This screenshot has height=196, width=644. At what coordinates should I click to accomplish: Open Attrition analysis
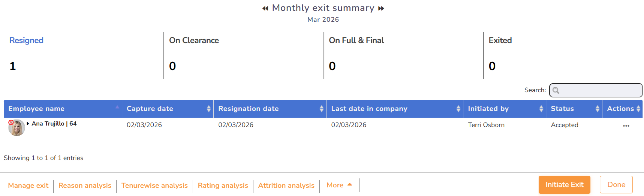tap(286, 186)
